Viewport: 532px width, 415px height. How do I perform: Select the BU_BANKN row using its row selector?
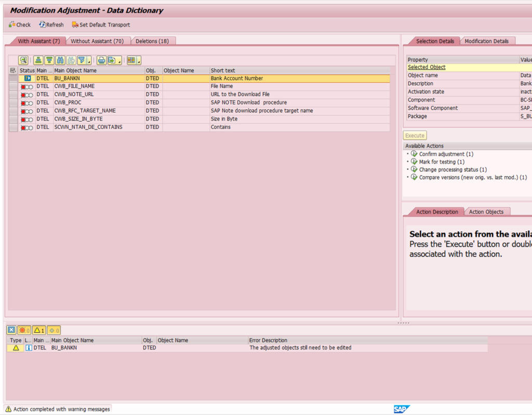click(13, 78)
